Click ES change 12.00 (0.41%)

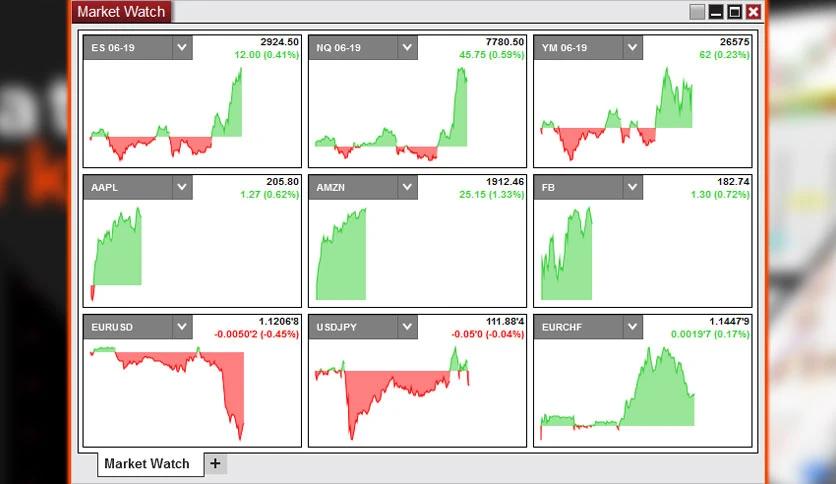[x=267, y=54]
